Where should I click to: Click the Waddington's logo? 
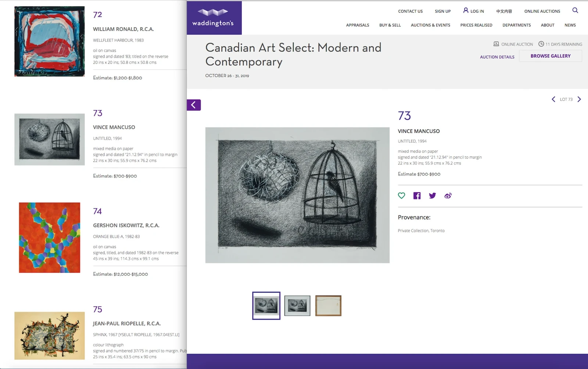coord(213,18)
